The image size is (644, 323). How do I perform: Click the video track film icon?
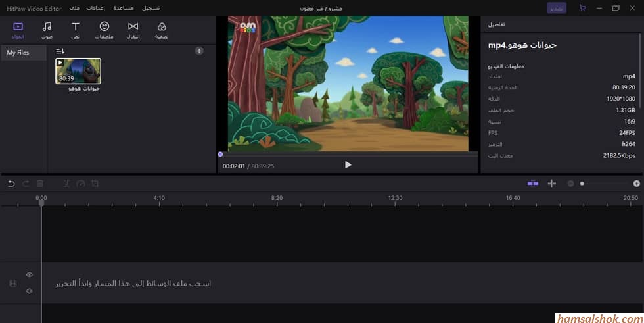tap(13, 283)
